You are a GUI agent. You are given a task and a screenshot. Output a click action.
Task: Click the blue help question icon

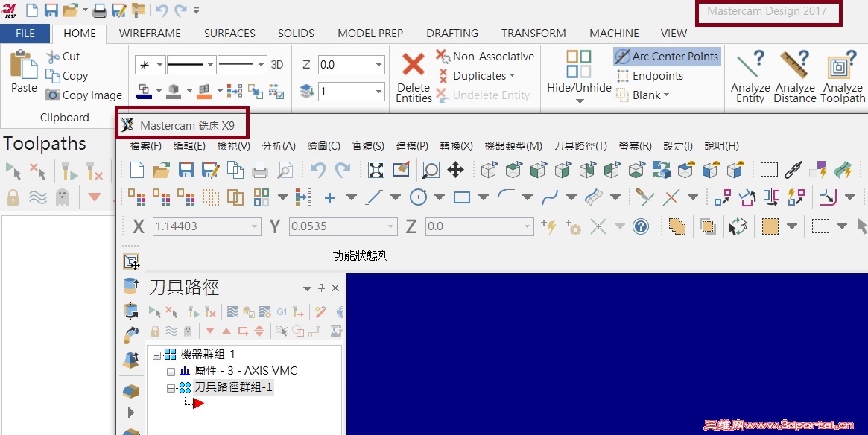[641, 226]
